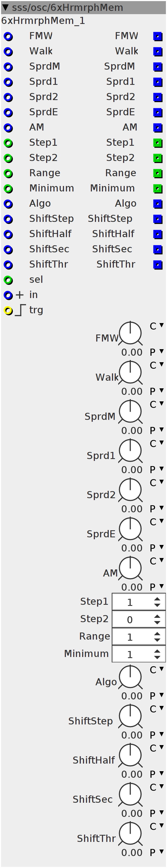The height and width of the screenshot is (868, 167).
Task: Click the Walk blue outlet square
Action: click(x=158, y=52)
